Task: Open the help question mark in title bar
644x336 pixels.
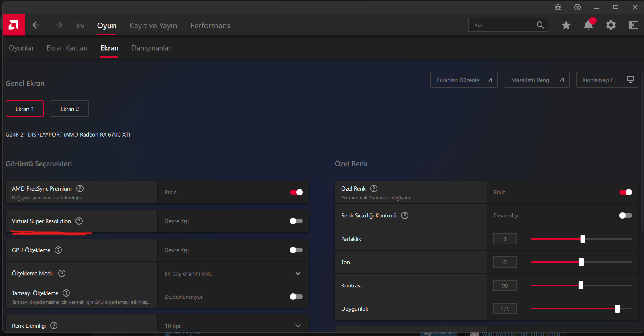Action: (577, 7)
